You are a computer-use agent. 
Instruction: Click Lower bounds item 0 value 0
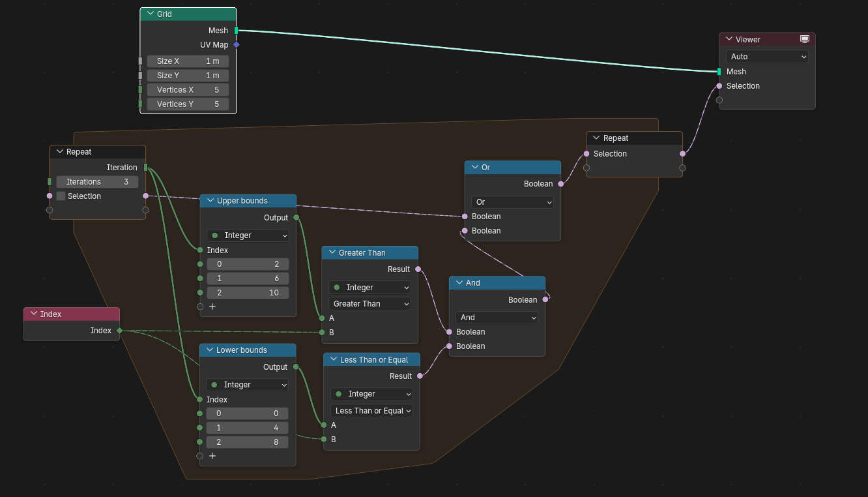248,414
